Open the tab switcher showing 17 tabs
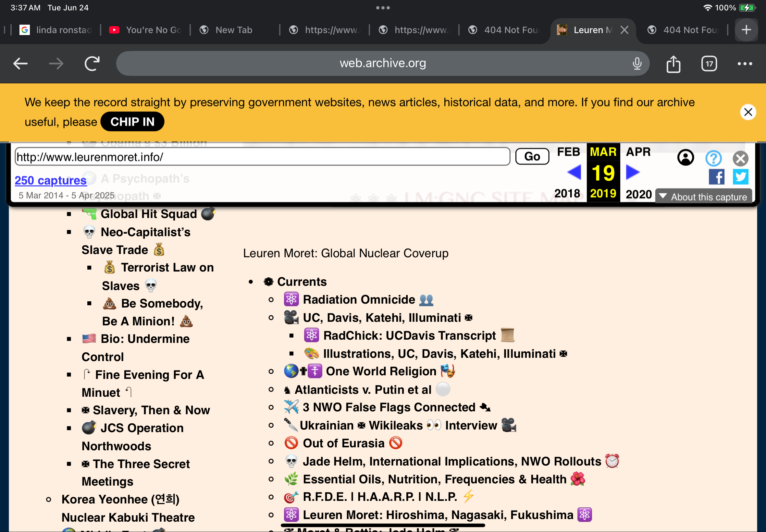This screenshot has width=766, height=532. tap(709, 64)
